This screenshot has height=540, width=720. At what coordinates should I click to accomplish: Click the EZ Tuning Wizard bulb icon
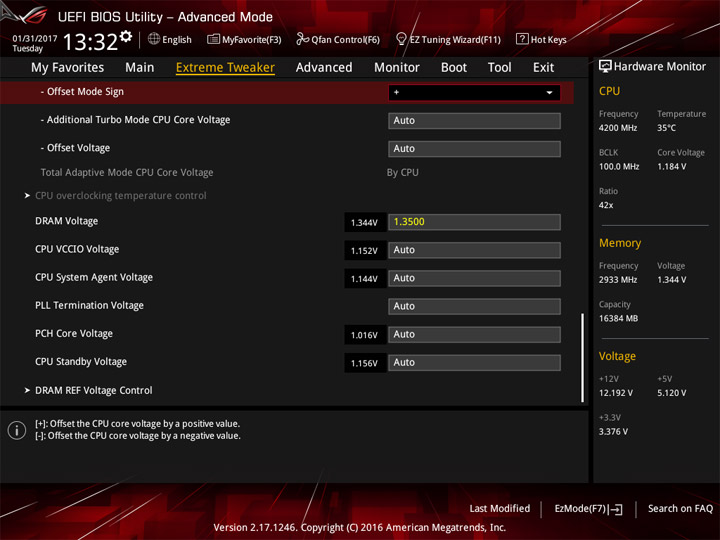(401, 39)
